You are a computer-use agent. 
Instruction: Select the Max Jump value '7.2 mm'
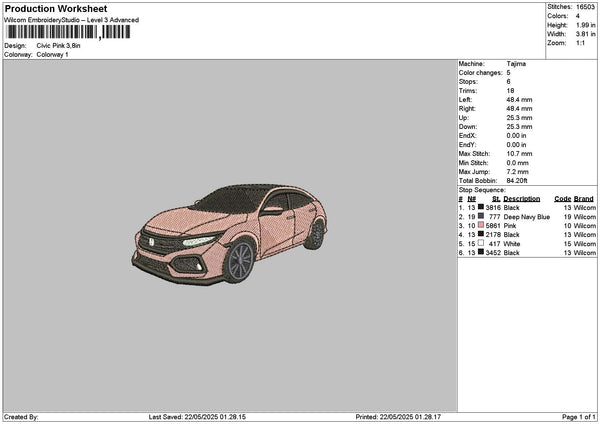pyautogui.click(x=517, y=172)
